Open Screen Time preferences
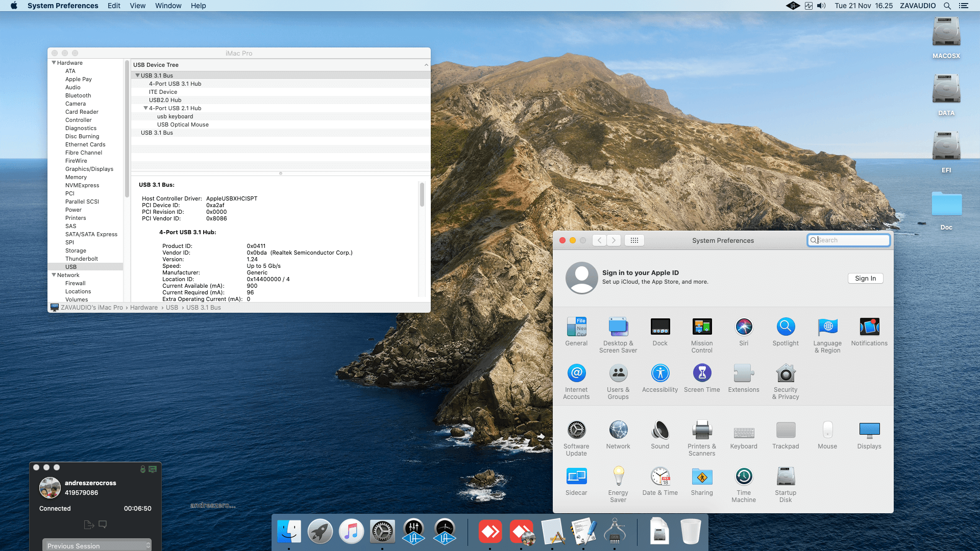 coord(702,378)
